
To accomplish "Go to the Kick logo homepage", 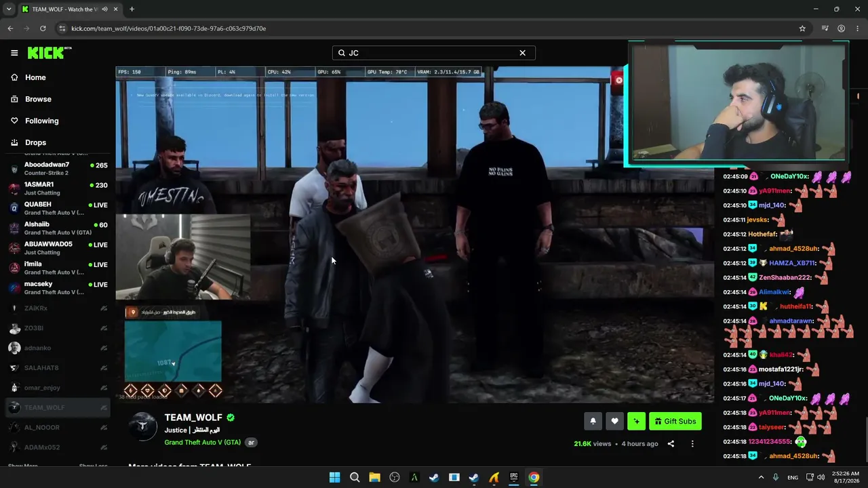I will coord(49,53).
